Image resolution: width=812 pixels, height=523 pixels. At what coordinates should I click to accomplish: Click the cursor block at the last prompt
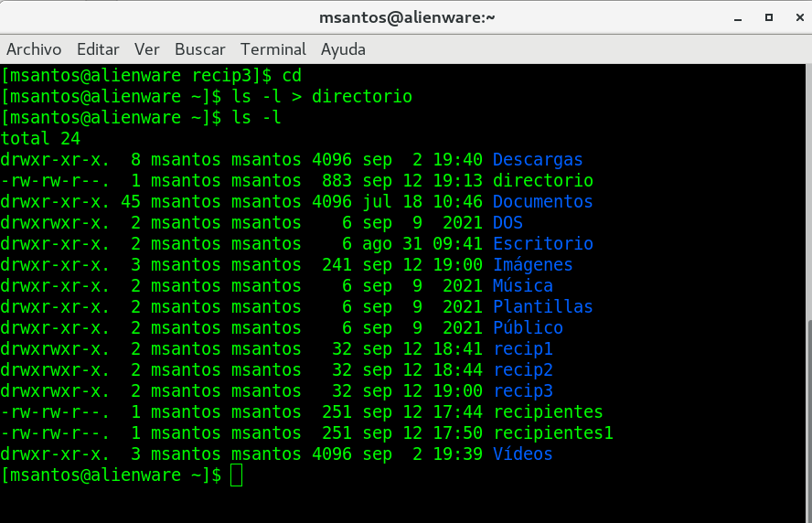click(x=237, y=475)
